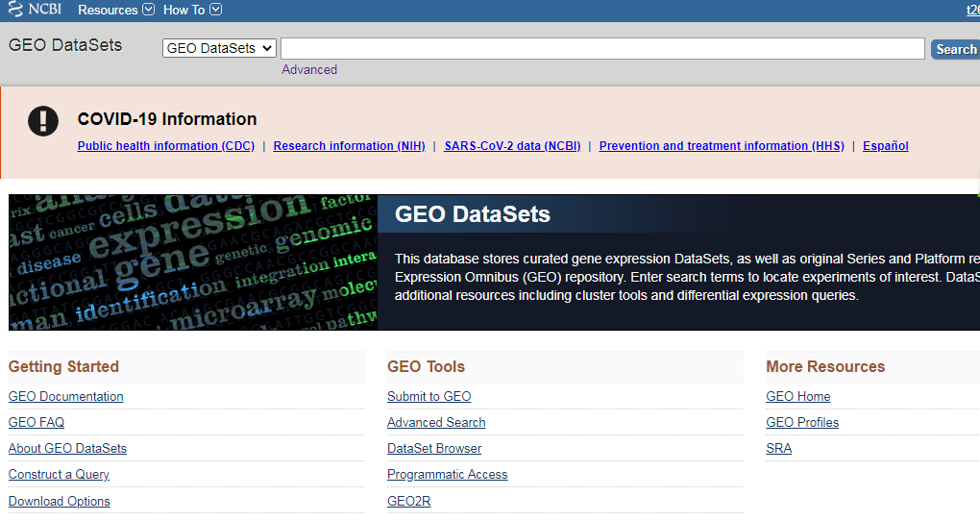Image resolution: width=980 pixels, height=521 pixels.
Task: Expand the How To menu
Action: click(x=192, y=10)
